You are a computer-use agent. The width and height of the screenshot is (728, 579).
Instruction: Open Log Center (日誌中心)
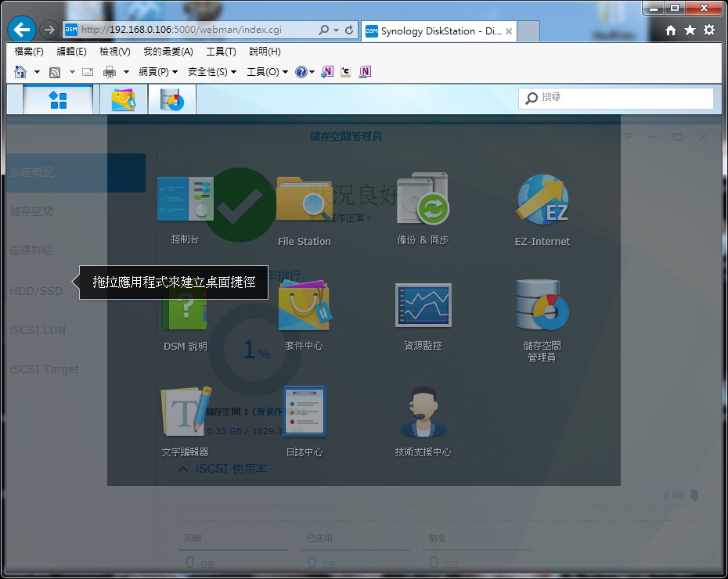(x=304, y=411)
